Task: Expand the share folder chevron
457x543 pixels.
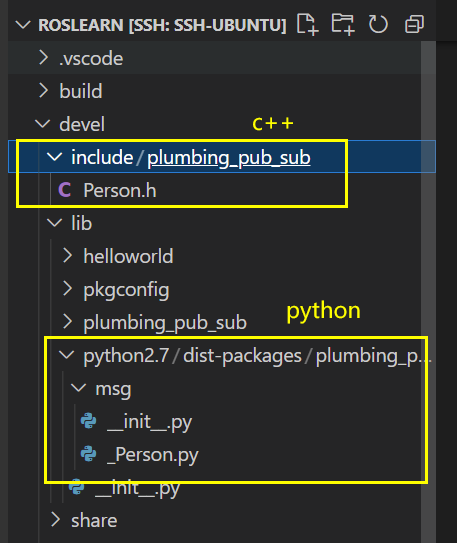Action: point(55,520)
